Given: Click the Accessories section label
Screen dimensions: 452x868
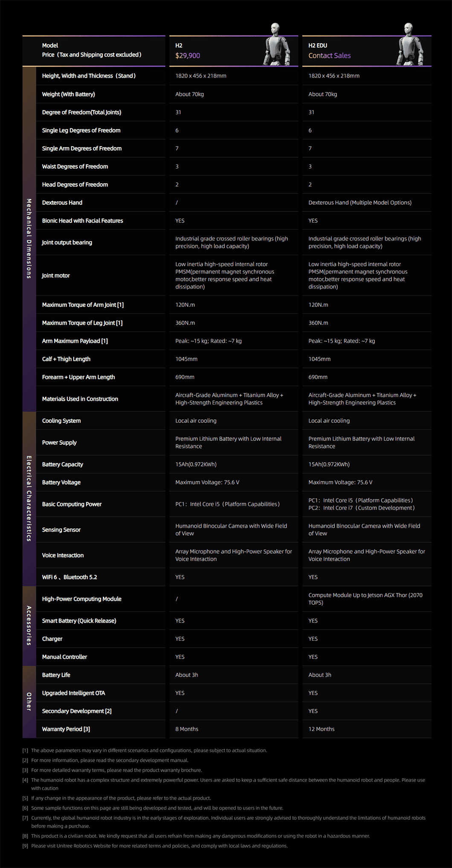Looking at the screenshot, I should [29, 625].
